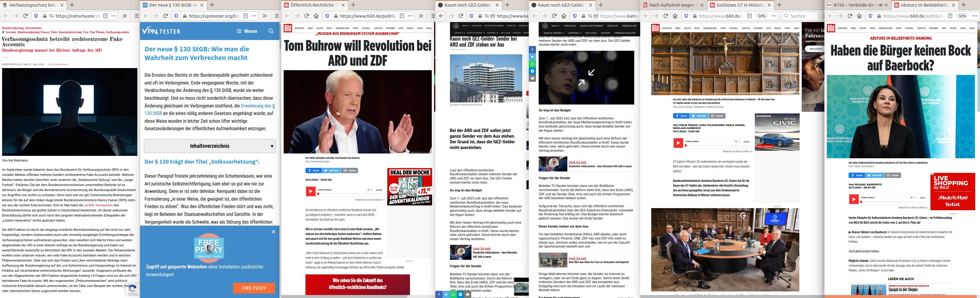Play Buhrow article audio
This screenshot has width=980, height=298.
tap(311, 191)
